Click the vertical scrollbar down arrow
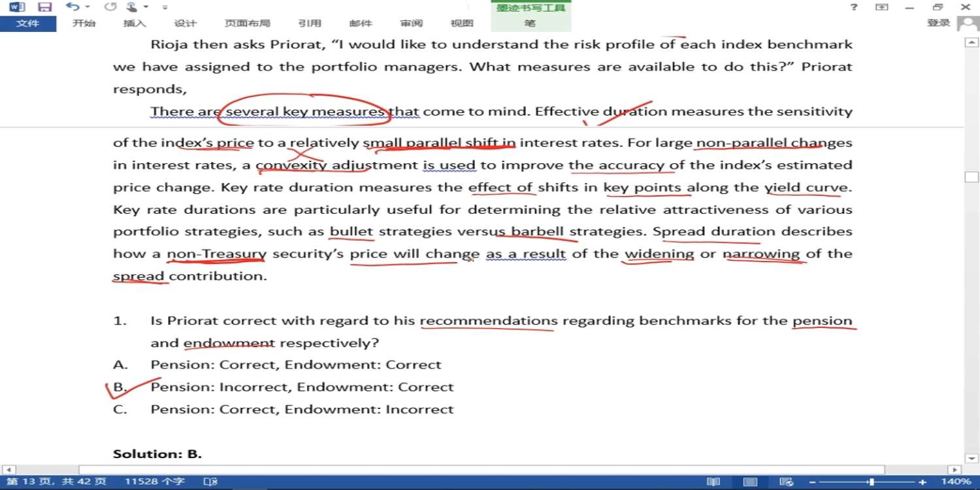The width and height of the screenshot is (980, 490). pos(971,458)
